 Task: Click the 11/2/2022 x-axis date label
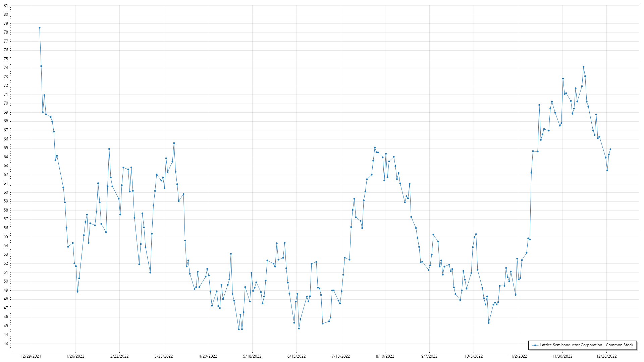coord(518,356)
